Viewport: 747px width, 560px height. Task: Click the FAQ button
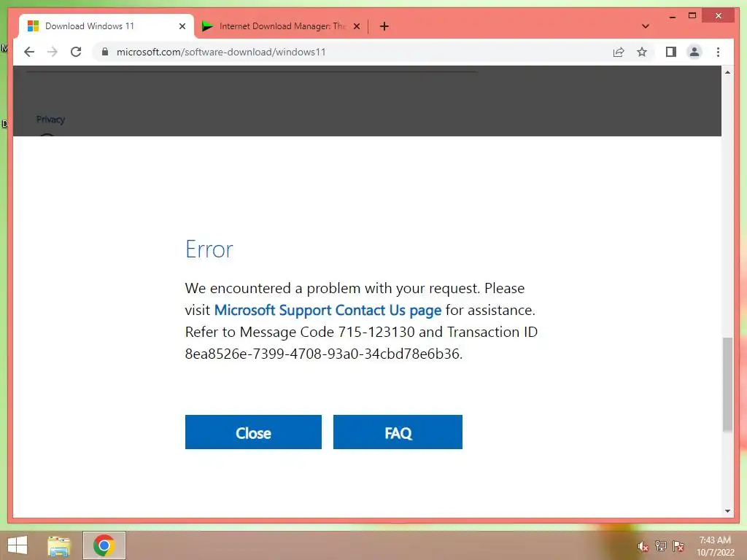(x=398, y=432)
